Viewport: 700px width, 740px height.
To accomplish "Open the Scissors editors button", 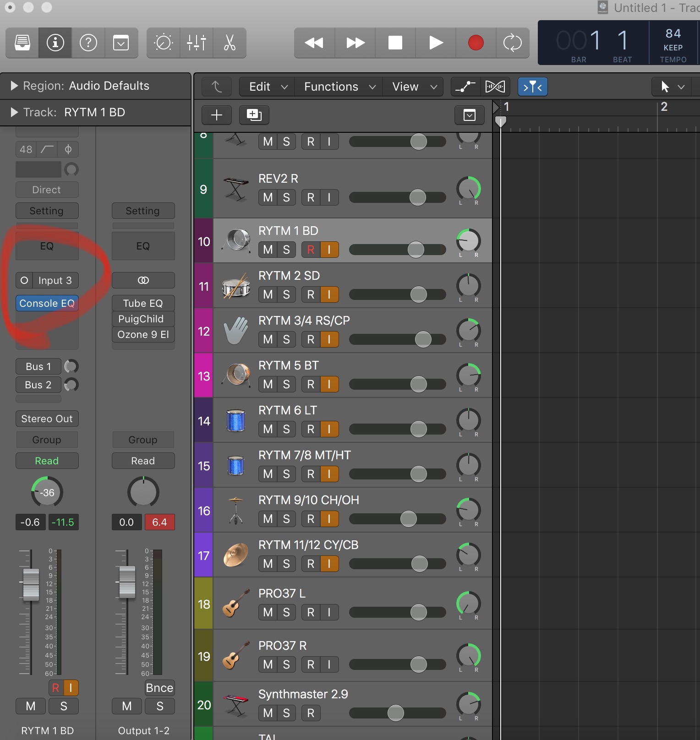I will tap(230, 43).
